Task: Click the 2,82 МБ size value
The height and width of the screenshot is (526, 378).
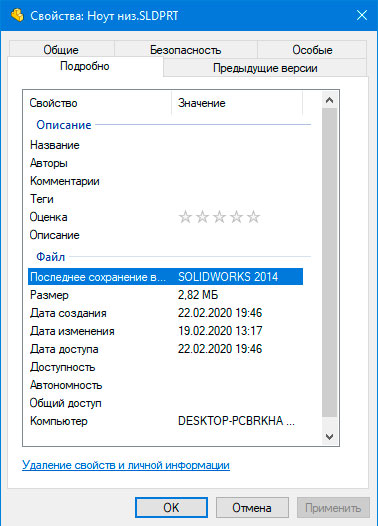Action: pos(198,295)
